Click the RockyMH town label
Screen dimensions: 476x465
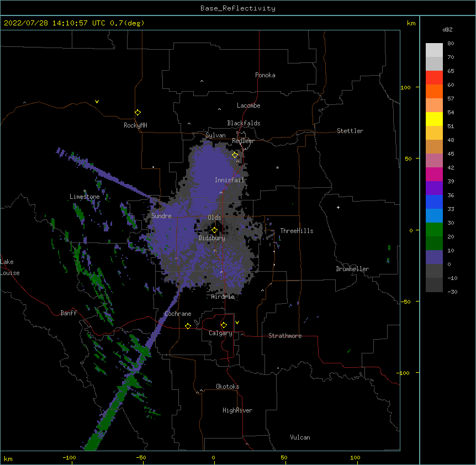[x=135, y=125]
